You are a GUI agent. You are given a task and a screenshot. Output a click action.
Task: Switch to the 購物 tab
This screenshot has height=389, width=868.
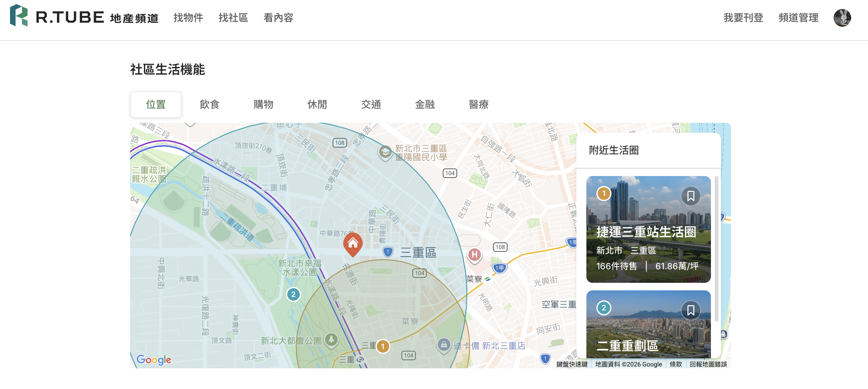click(263, 104)
